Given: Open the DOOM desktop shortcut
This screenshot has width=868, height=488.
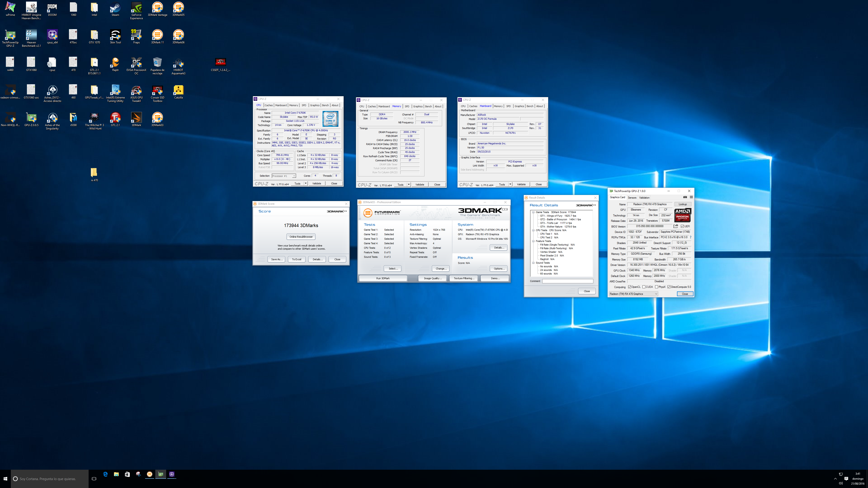Looking at the screenshot, I should [x=52, y=9].
